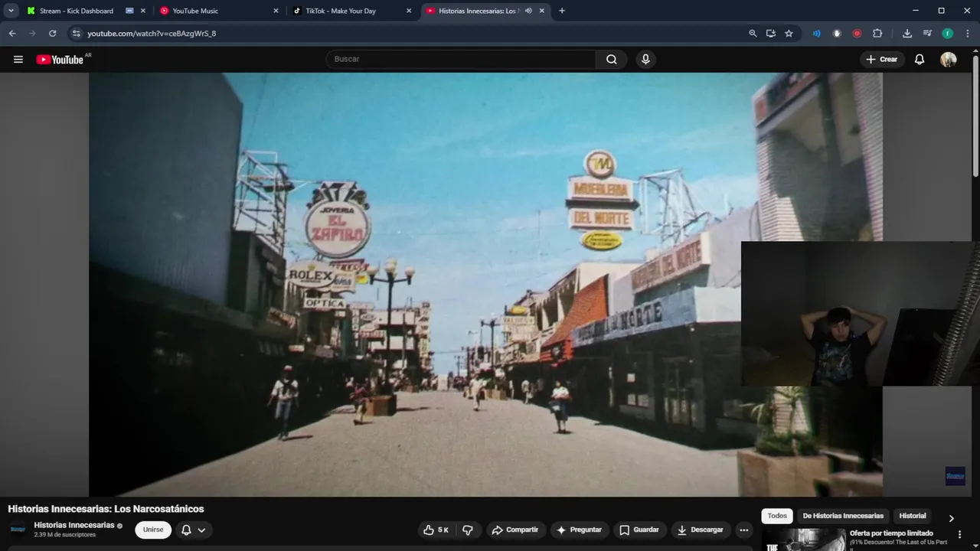Open the Historias Innecesarias channel name link
The height and width of the screenshot is (551, 980).
pyautogui.click(x=74, y=525)
